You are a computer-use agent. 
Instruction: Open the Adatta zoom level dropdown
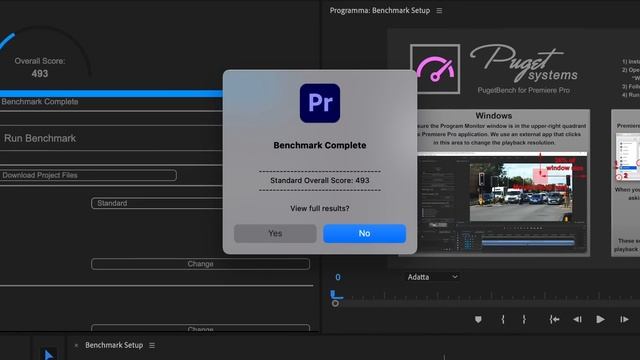432,277
